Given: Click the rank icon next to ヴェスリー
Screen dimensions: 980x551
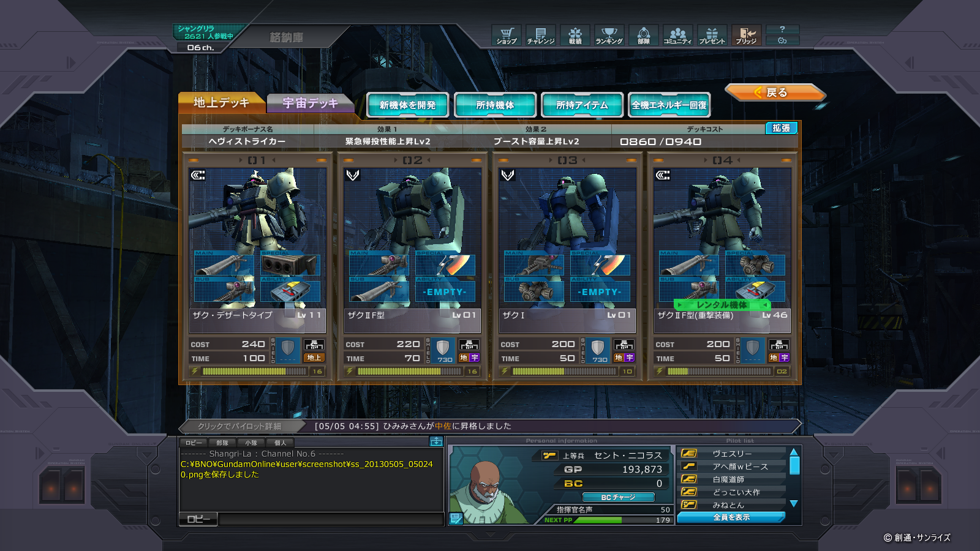Looking at the screenshot, I should tap(689, 454).
